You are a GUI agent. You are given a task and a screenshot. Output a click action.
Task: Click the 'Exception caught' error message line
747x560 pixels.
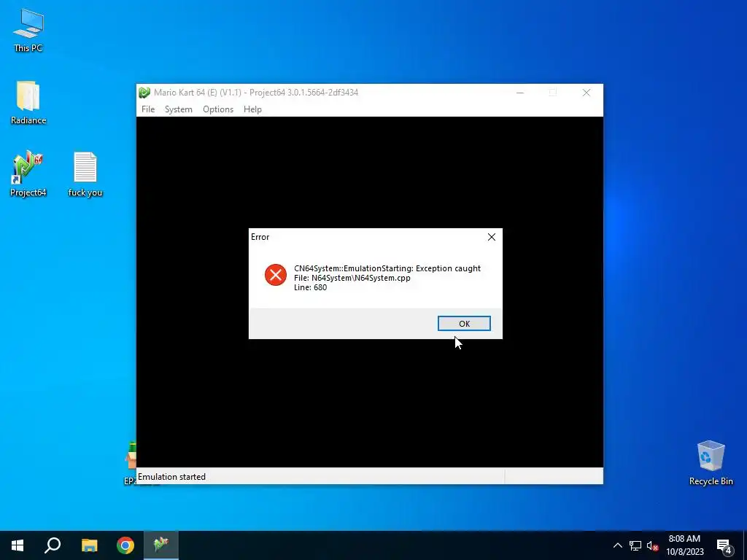click(x=387, y=268)
